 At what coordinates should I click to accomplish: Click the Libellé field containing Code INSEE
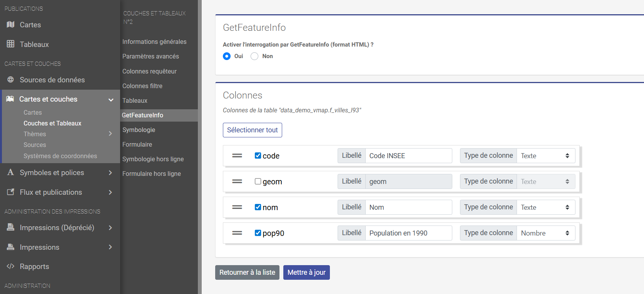408,156
